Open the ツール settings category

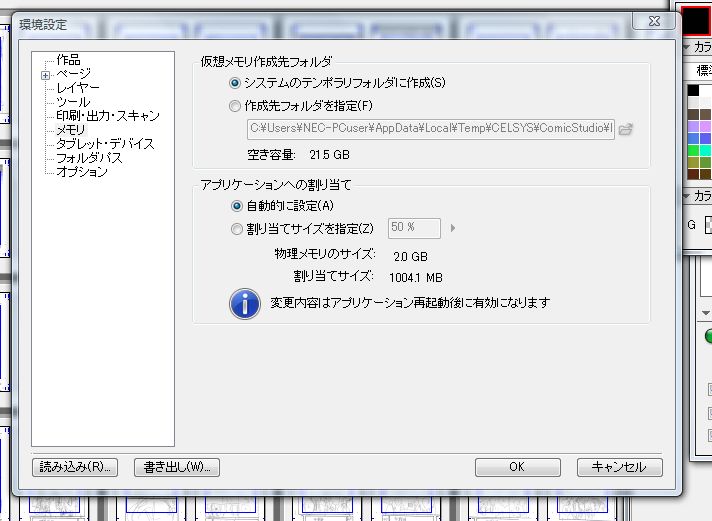(x=73, y=102)
